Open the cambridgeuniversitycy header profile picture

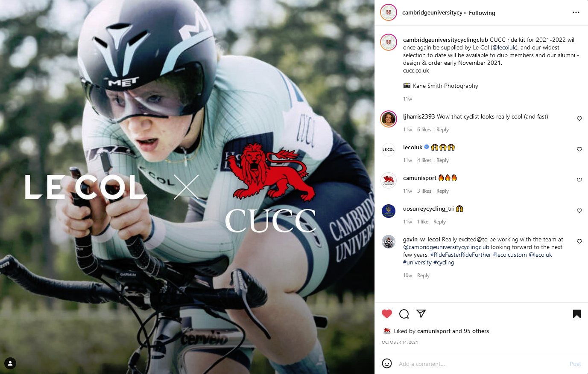pyautogui.click(x=389, y=12)
